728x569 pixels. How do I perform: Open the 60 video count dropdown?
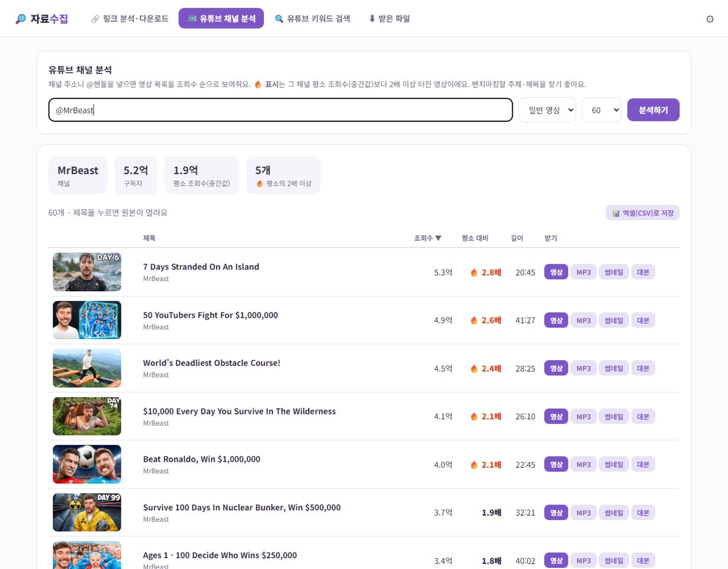(602, 110)
